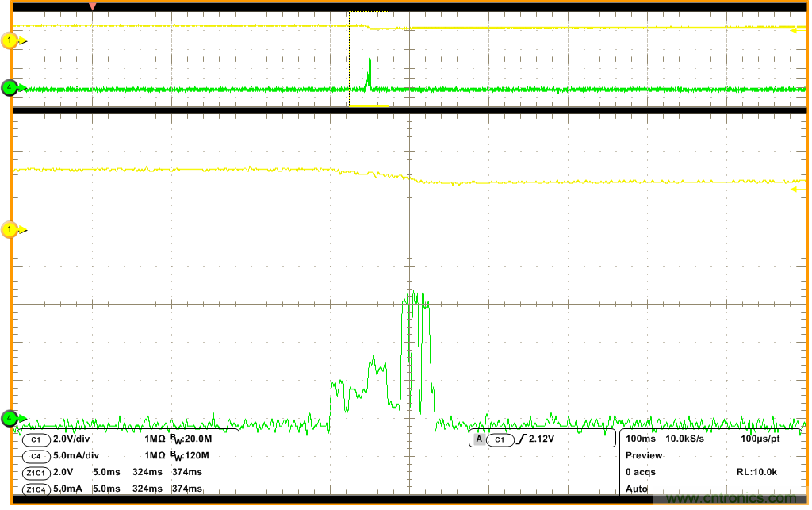Select channel 4 green marker in overview
Screen dimensions: 812x510
pyautogui.click(x=10, y=87)
